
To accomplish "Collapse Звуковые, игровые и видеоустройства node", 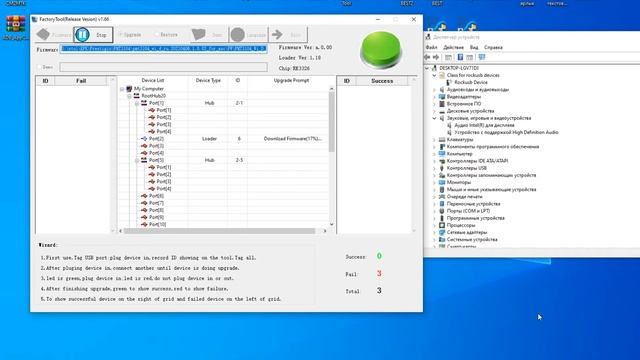I will (x=434, y=118).
